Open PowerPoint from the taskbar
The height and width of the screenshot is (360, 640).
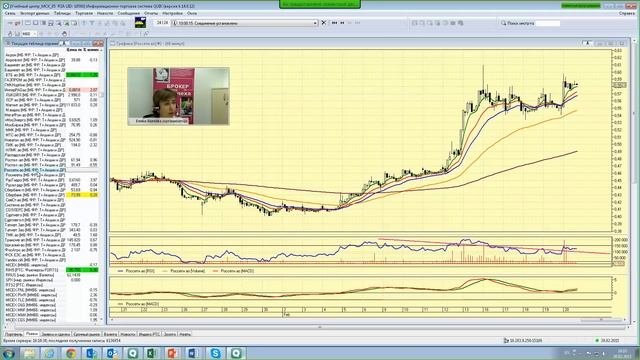172,353
